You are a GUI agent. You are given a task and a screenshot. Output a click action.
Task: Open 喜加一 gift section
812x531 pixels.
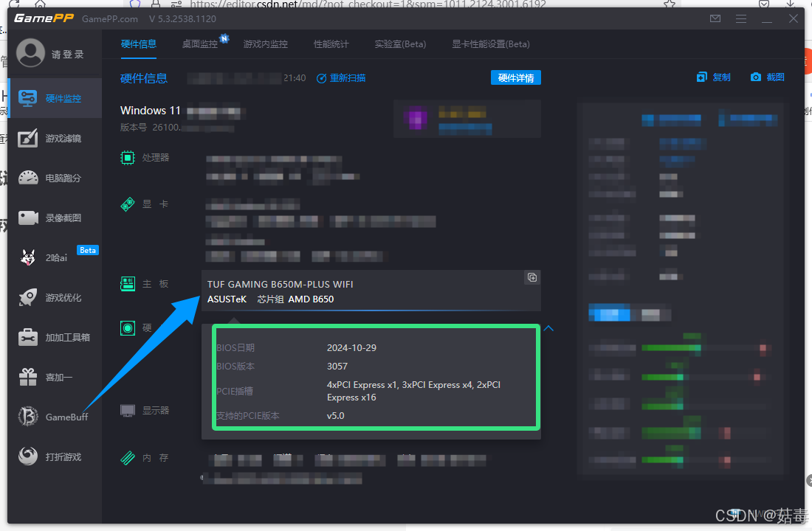[55, 378]
